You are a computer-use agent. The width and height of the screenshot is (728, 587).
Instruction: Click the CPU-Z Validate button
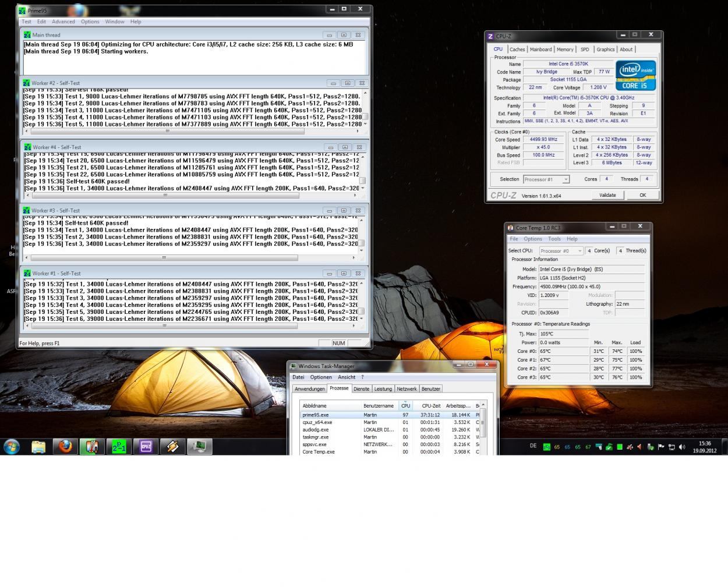point(607,195)
